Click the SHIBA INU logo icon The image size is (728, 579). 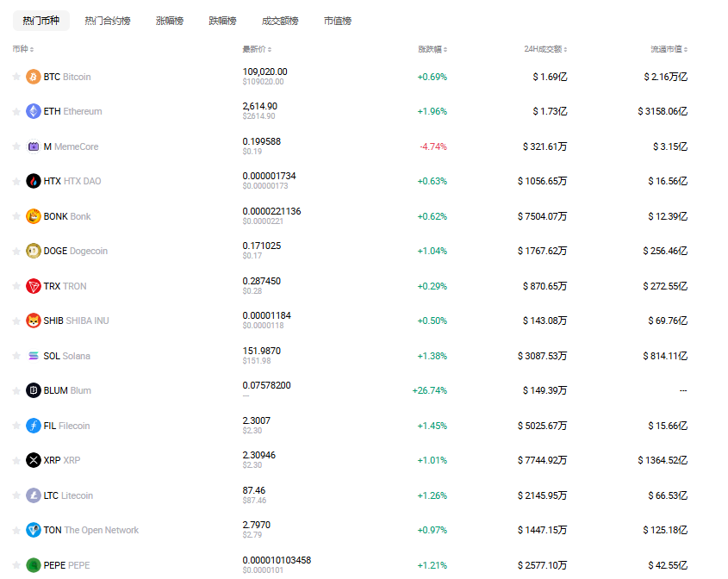click(34, 321)
